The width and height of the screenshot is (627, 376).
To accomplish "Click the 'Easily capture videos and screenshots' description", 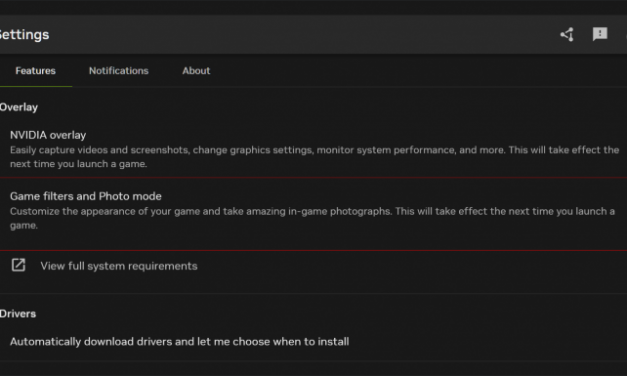I will 314,157.
